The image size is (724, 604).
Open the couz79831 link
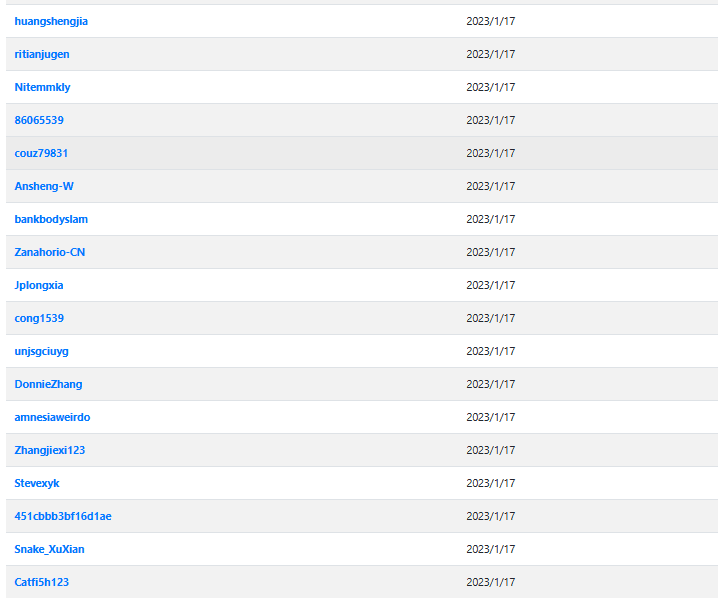point(41,153)
